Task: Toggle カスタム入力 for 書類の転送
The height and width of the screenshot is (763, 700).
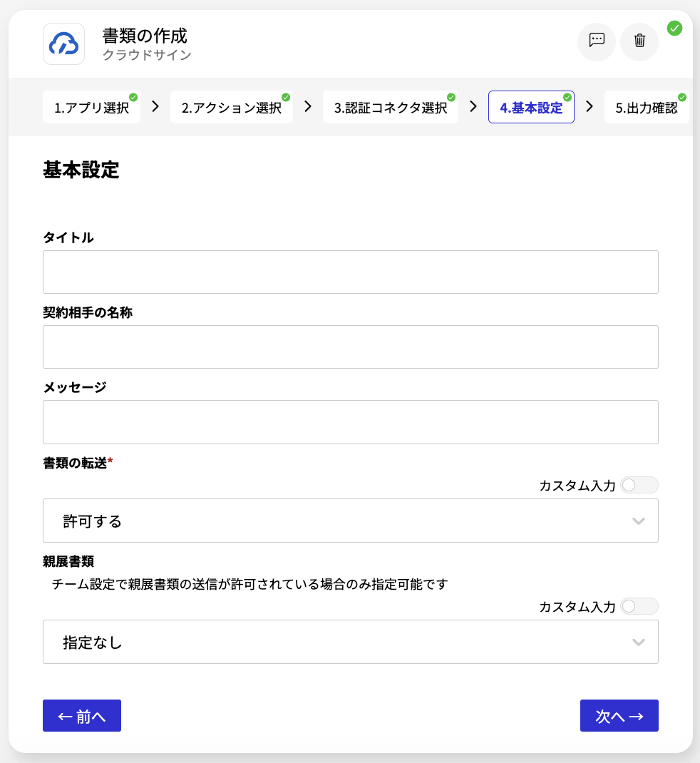Action: pos(639,485)
